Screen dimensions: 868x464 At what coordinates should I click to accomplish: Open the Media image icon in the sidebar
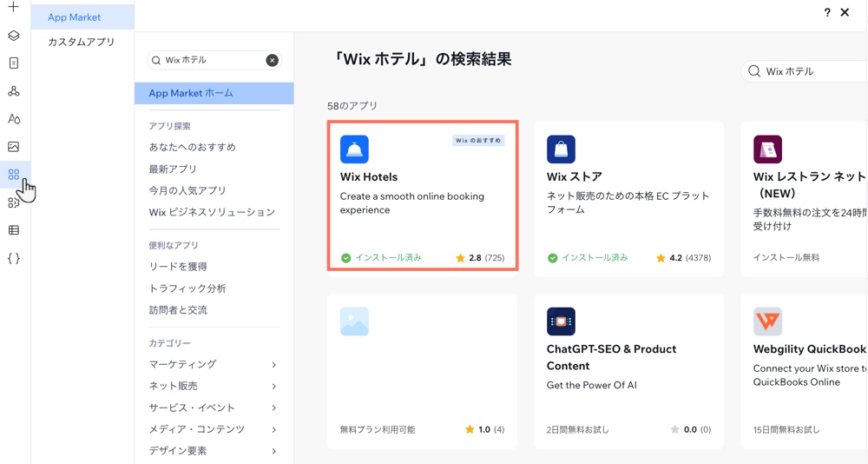(14, 146)
